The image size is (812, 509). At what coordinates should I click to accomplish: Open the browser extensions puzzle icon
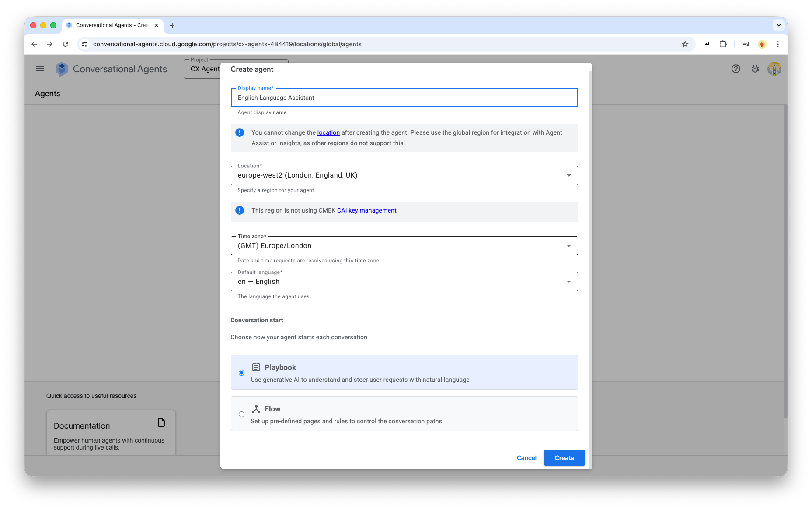(x=723, y=44)
